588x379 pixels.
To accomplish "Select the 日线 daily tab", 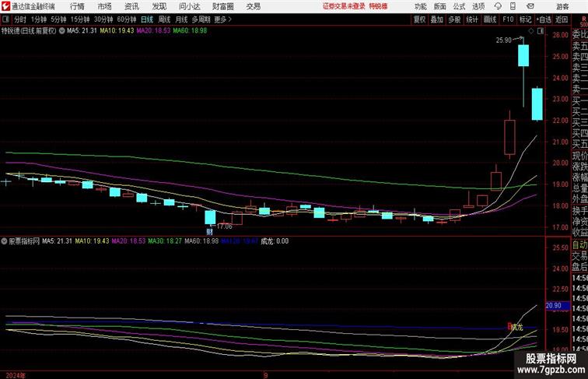I will click(x=147, y=19).
